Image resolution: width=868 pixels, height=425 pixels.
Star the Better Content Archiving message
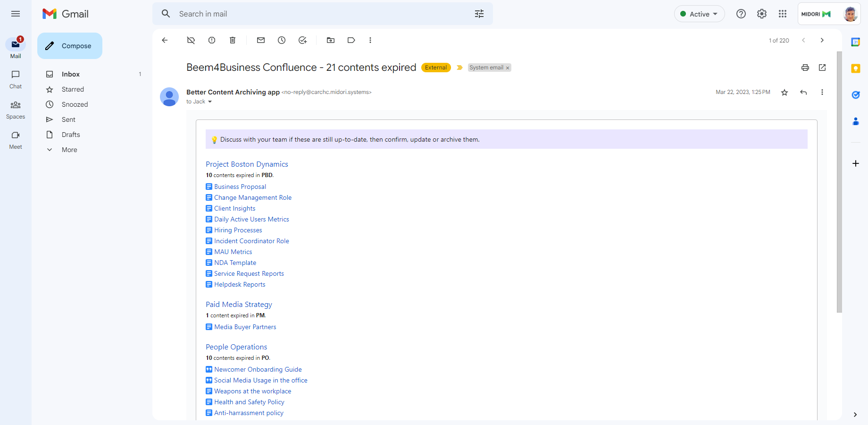785,93
